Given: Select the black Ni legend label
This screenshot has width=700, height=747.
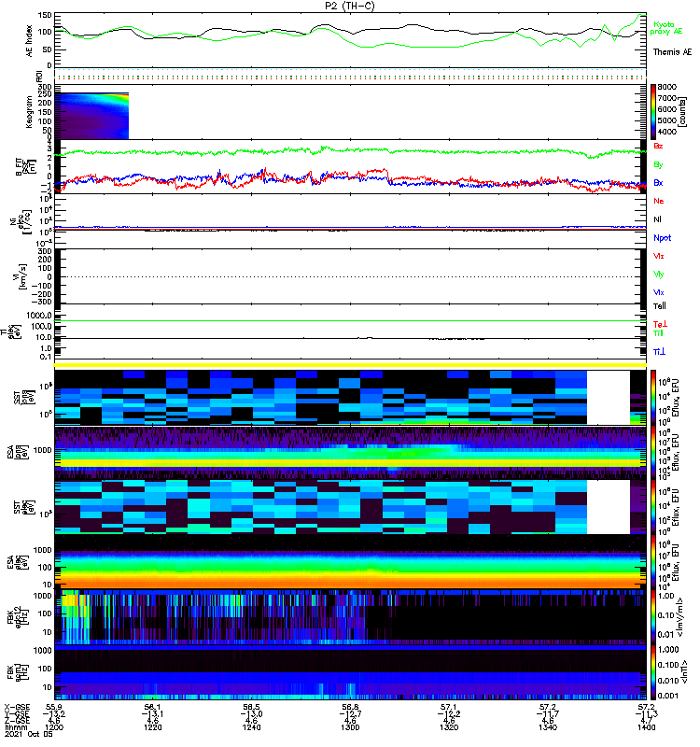Looking at the screenshot, I should pyautogui.click(x=657, y=219).
